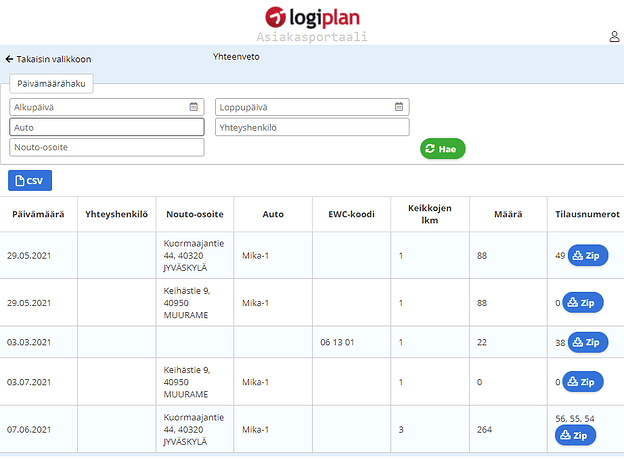Click the Nouto-osoite input field
This screenshot has width=624, height=459.
tap(107, 147)
